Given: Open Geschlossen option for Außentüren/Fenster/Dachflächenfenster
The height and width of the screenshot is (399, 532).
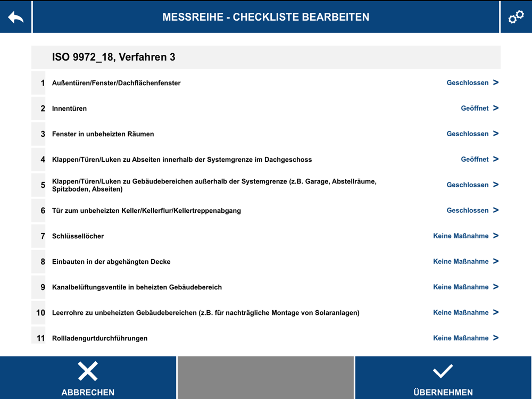Looking at the screenshot, I should [x=472, y=83].
